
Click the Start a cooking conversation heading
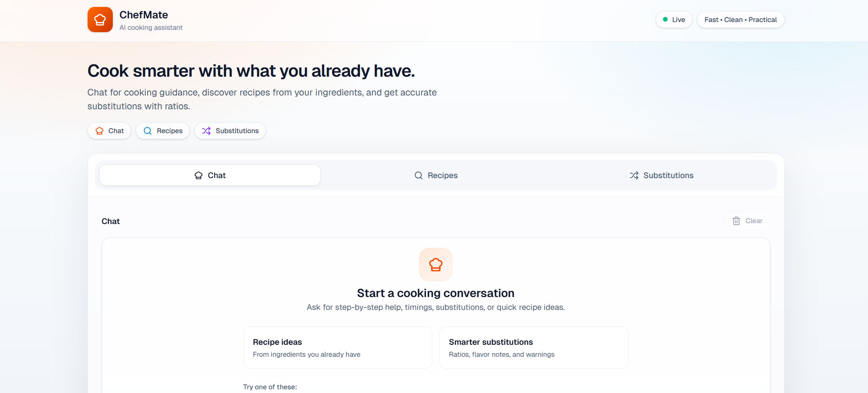click(436, 293)
